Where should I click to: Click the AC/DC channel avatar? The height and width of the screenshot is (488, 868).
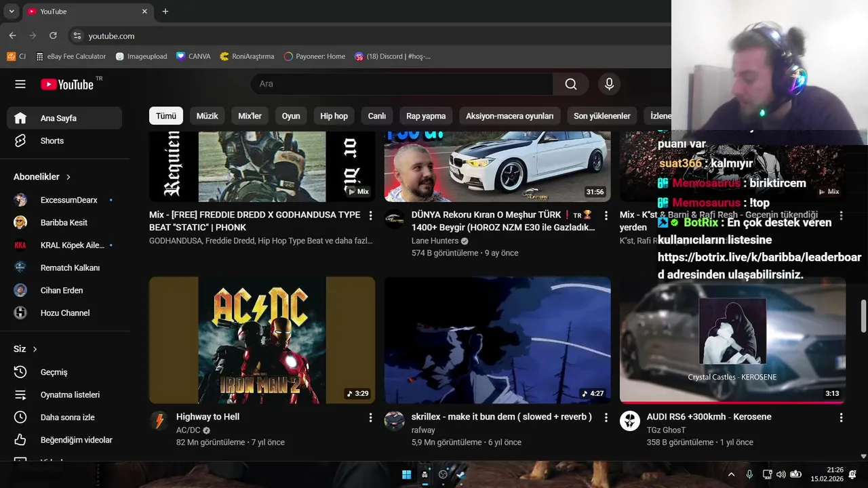[159, 421]
